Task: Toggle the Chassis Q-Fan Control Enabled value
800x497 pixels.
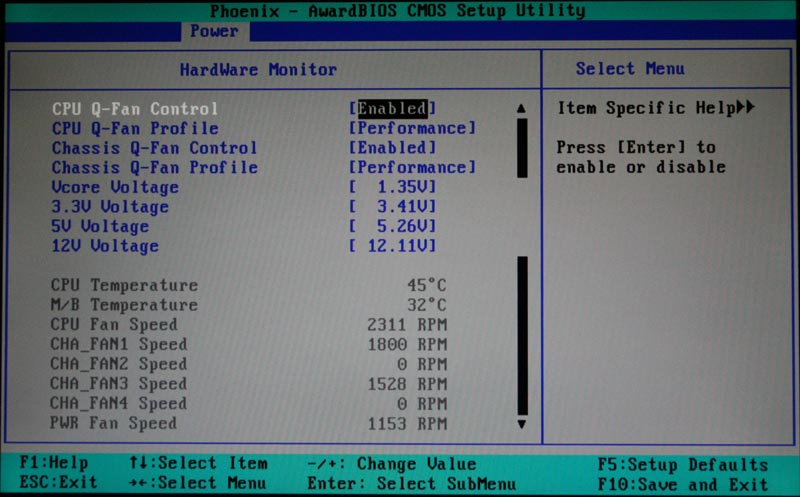Action: [392, 147]
